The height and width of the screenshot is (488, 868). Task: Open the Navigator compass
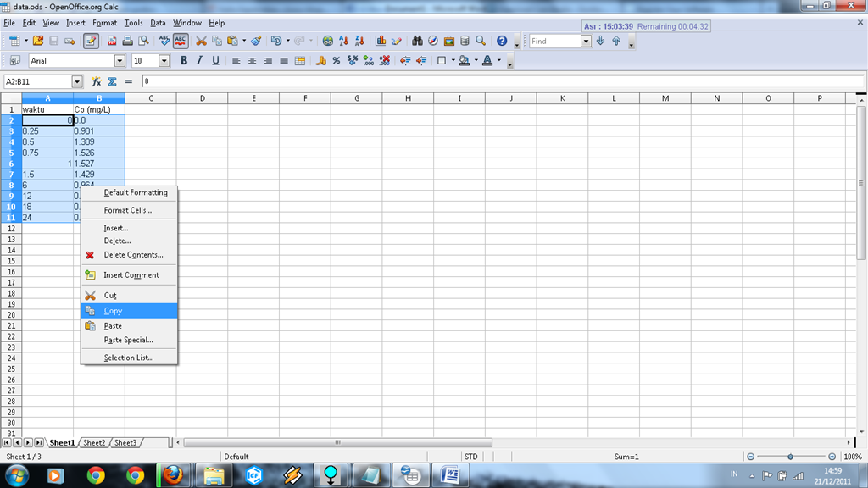click(x=433, y=41)
